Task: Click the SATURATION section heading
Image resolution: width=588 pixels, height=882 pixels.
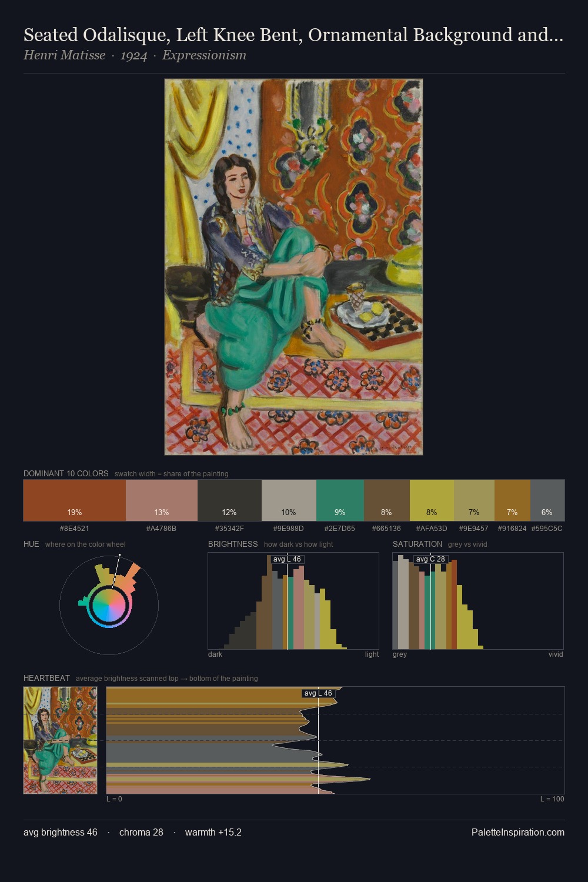Action: [417, 544]
